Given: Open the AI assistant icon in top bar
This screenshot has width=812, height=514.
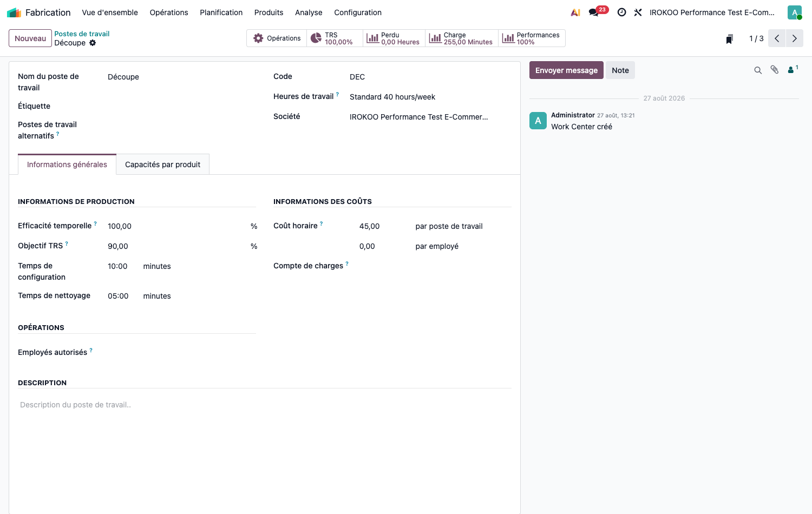Looking at the screenshot, I should 575,12.
